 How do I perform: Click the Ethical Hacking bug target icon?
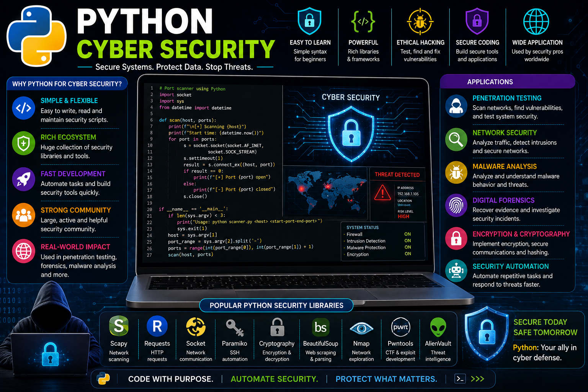coord(420,21)
